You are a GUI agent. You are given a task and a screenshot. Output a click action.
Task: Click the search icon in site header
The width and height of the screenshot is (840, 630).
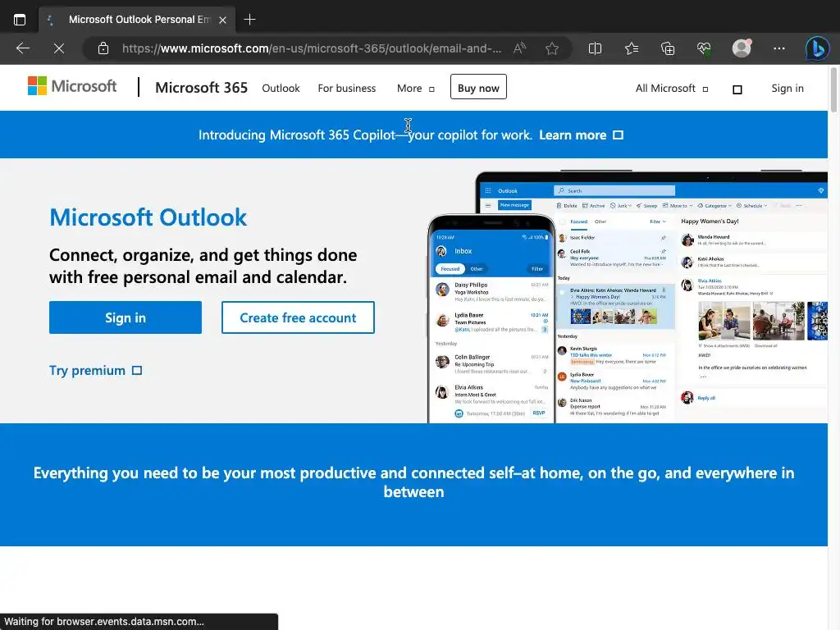coord(737,89)
